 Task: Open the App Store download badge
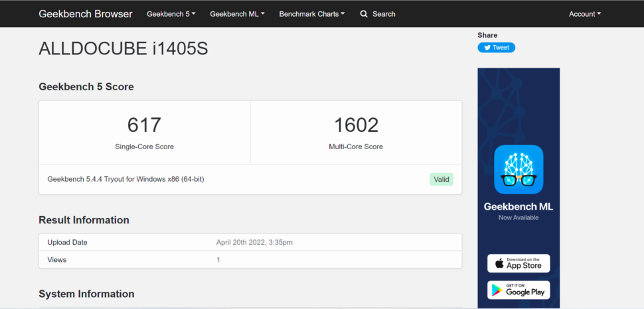pos(519,263)
